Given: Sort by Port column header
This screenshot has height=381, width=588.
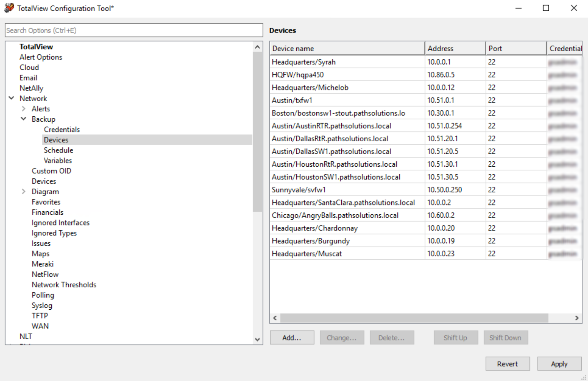Looking at the screenshot, I should point(516,48).
